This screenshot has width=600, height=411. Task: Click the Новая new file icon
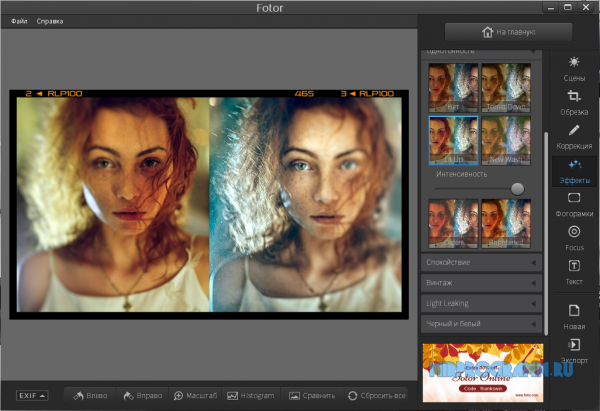tap(574, 316)
